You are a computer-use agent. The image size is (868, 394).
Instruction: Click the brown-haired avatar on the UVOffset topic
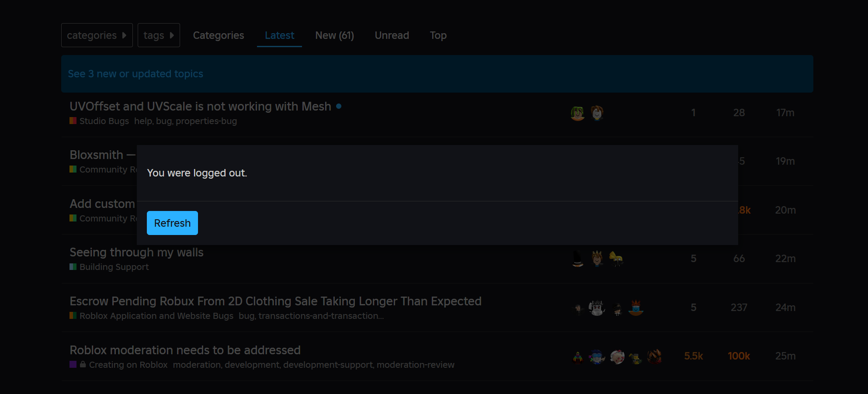click(597, 113)
